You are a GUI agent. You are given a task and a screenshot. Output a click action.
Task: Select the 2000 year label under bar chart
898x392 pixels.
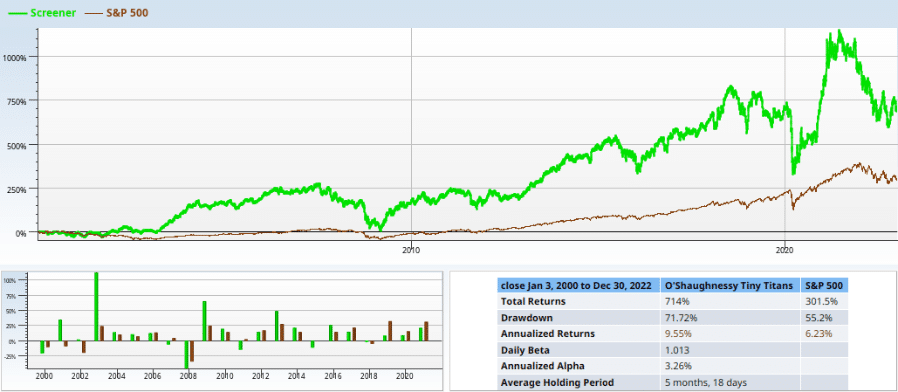tap(44, 375)
